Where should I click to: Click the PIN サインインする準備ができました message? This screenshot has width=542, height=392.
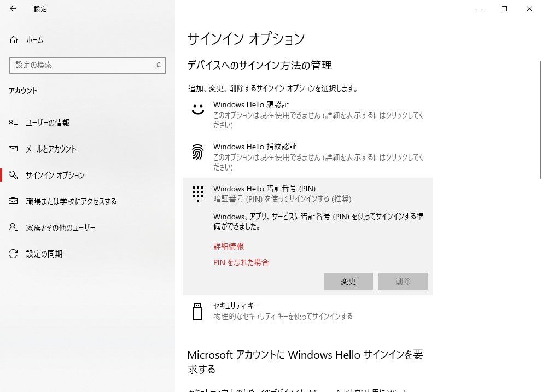[318, 221]
